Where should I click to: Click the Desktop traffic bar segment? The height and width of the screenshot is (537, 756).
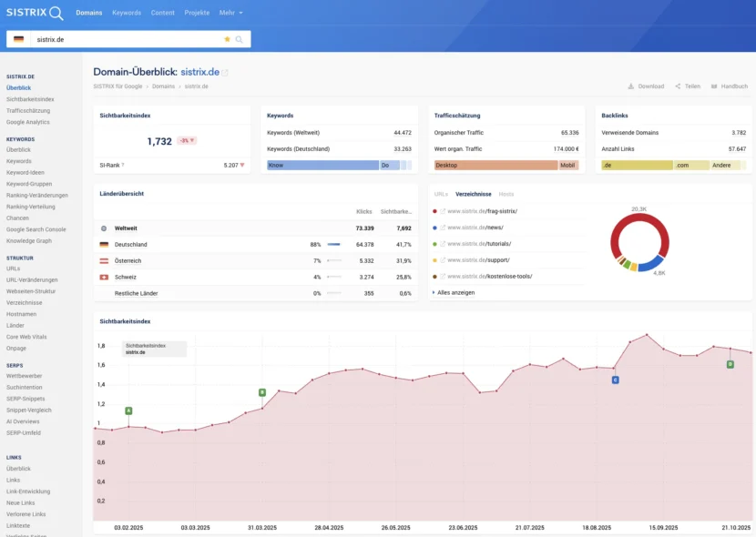tap(495, 166)
